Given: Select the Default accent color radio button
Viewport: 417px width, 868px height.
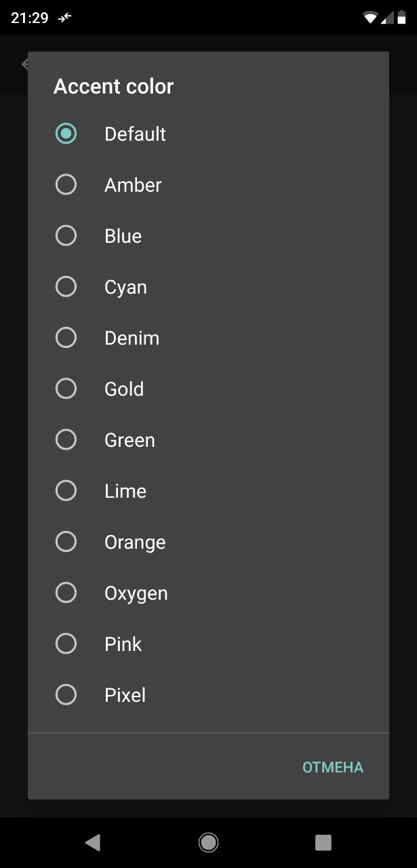Looking at the screenshot, I should (66, 134).
